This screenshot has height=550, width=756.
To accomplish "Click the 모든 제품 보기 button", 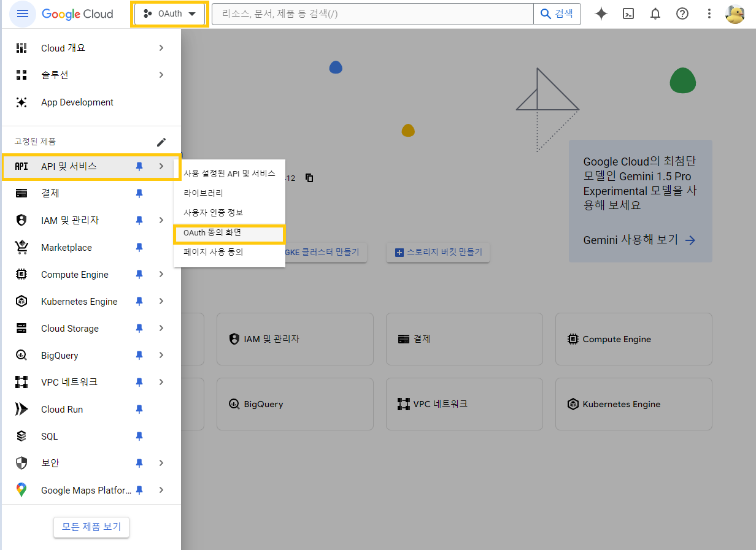I will click(x=91, y=527).
